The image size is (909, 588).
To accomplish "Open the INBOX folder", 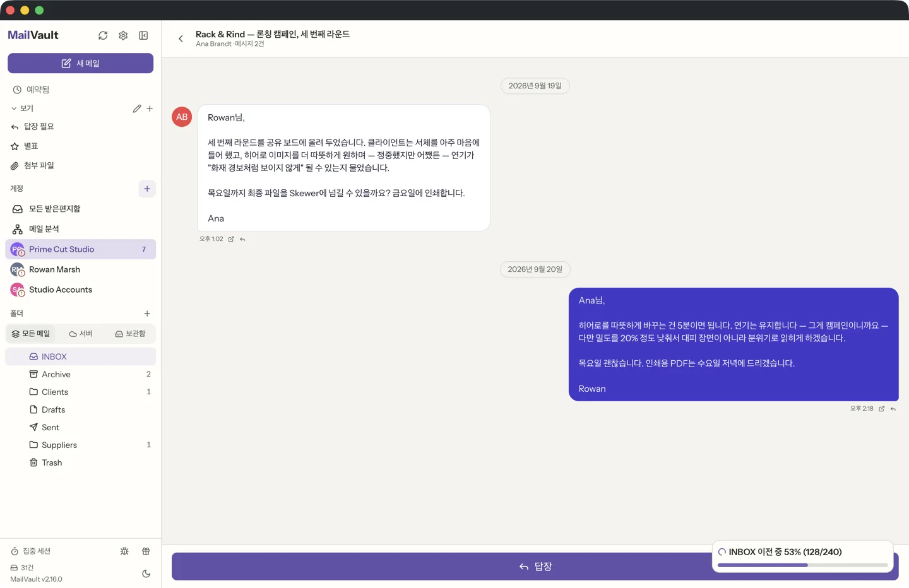I will 81,356.
